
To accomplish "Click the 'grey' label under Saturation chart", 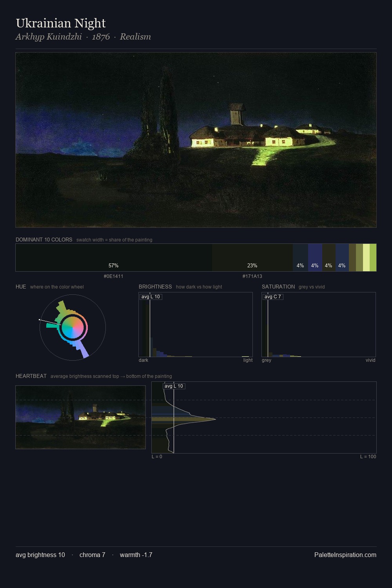I will [x=267, y=360].
